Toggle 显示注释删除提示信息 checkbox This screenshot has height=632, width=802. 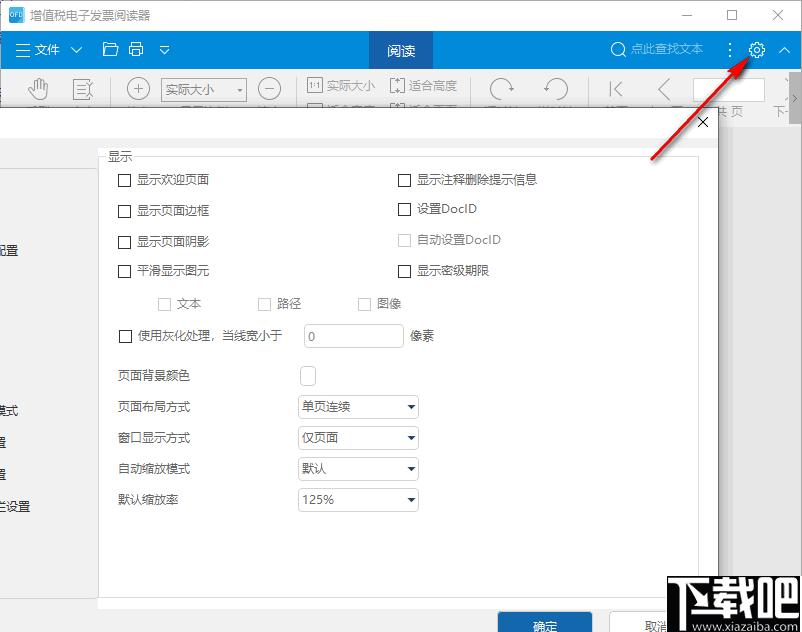click(x=404, y=180)
